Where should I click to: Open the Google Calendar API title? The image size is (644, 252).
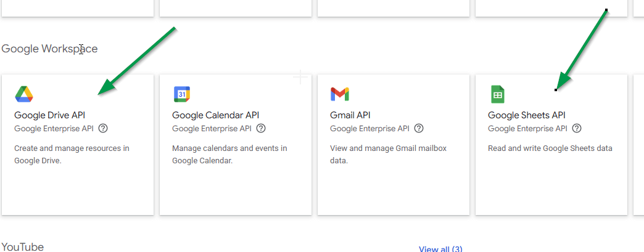click(x=216, y=115)
